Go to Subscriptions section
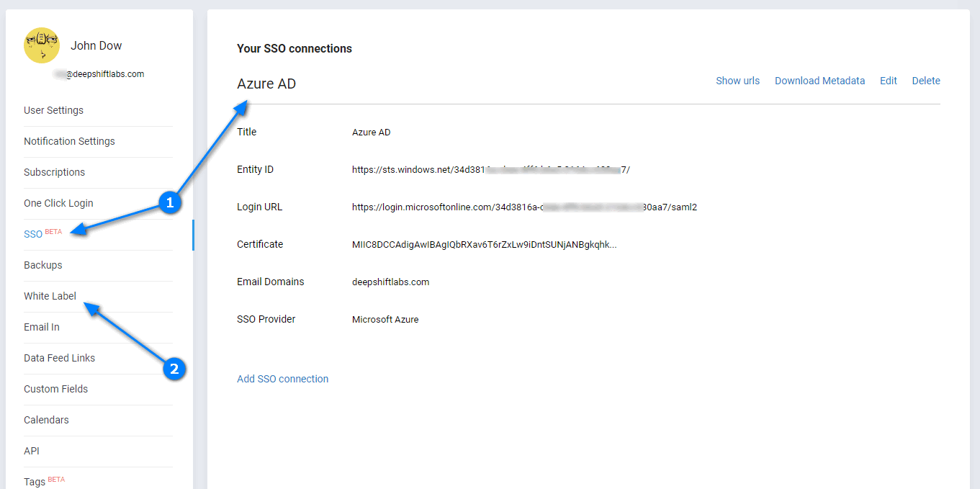Viewport: 980px width, 489px height. pyautogui.click(x=54, y=172)
